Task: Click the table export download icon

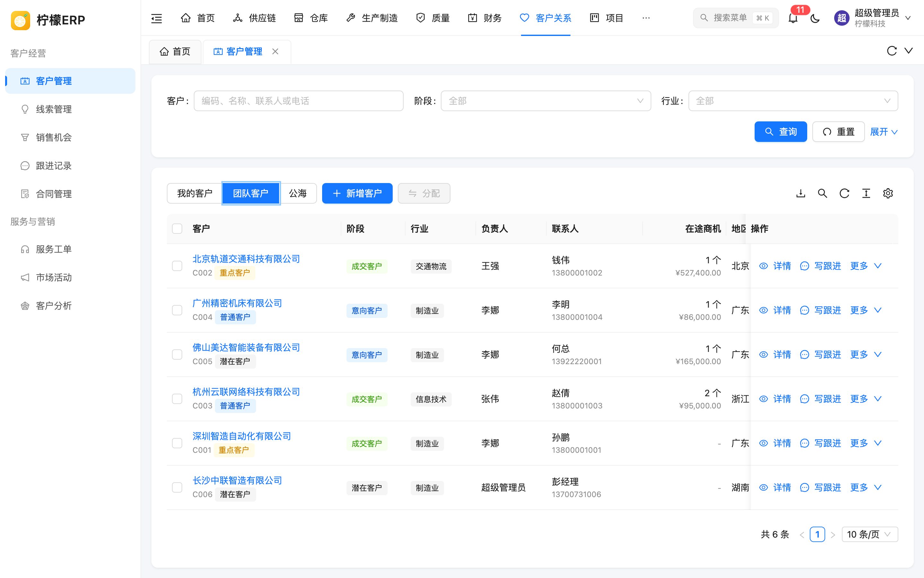Action: [x=801, y=193]
